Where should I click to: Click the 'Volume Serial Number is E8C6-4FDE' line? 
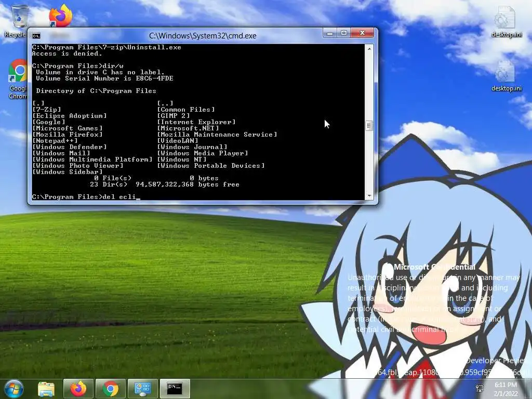(x=104, y=78)
